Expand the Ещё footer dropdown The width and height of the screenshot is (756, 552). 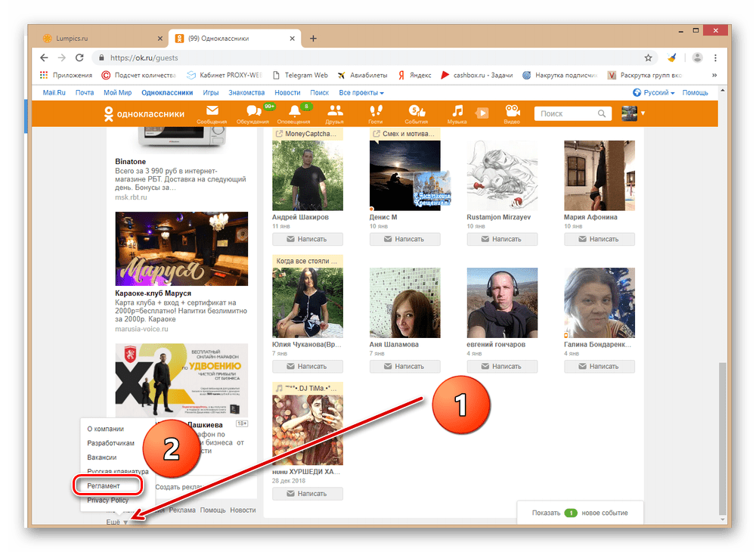point(117,523)
